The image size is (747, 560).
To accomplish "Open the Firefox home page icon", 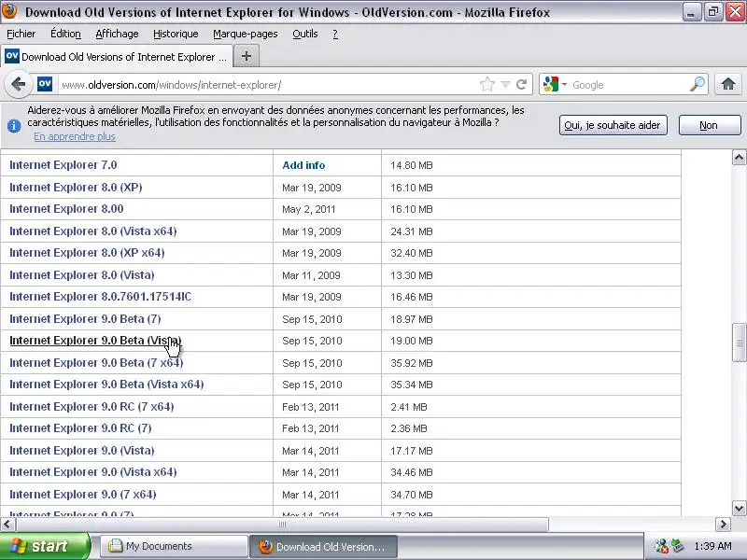I will [728, 85].
